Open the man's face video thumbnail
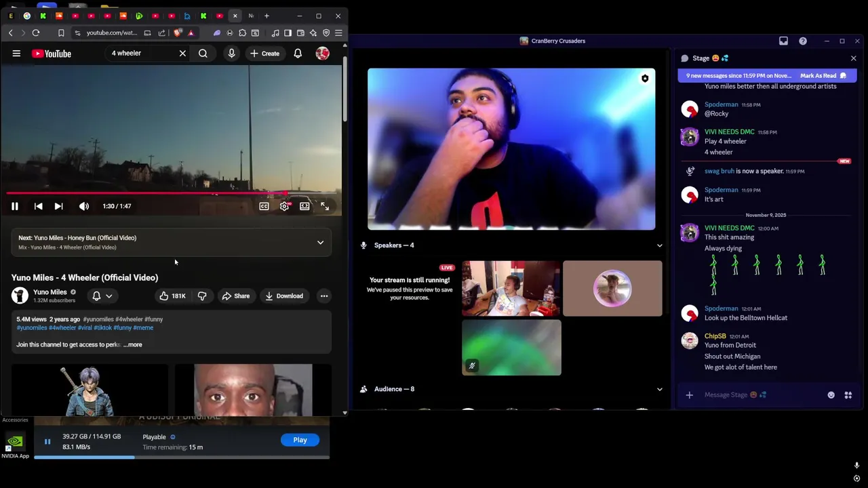This screenshot has width=868, height=488. tap(253, 390)
